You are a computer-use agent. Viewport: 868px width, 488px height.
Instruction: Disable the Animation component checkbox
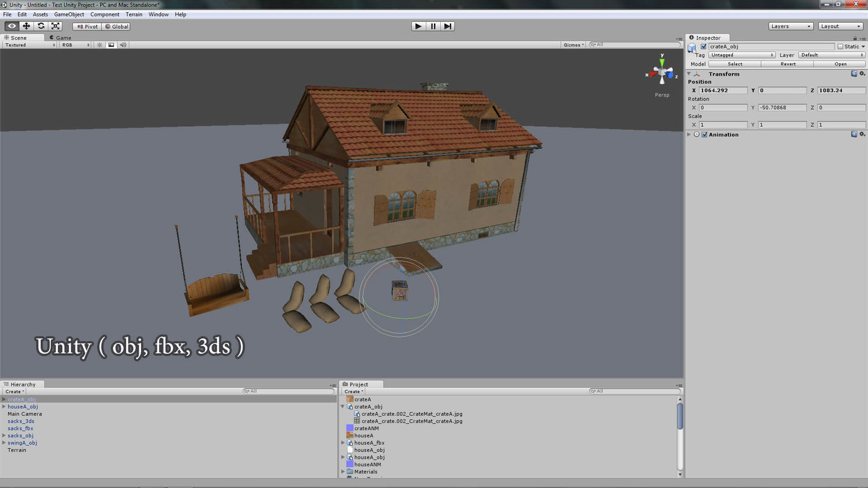704,134
